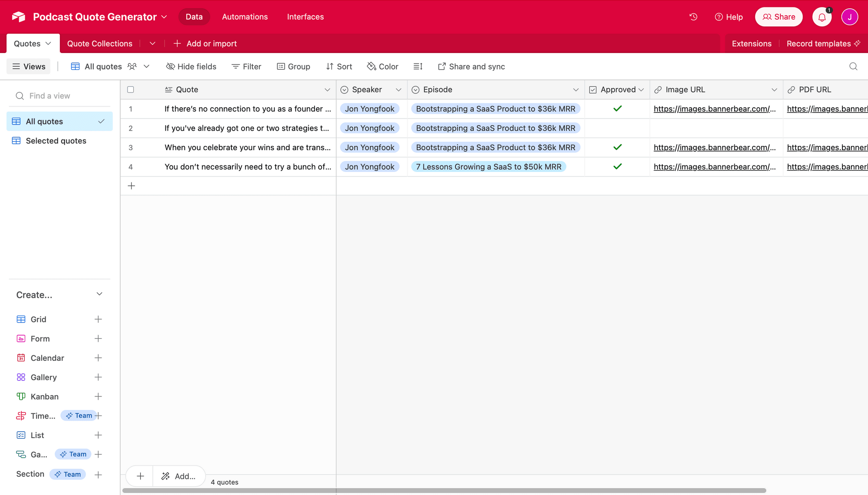Click the Hide fields button
The image size is (868, 495).
tap(191, 66)
